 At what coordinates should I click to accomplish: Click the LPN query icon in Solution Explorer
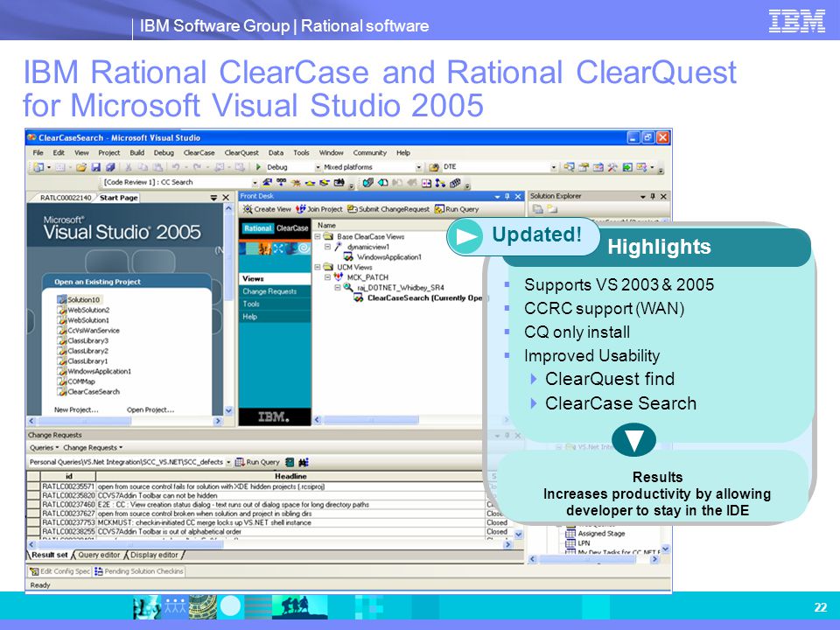(570, 543)
